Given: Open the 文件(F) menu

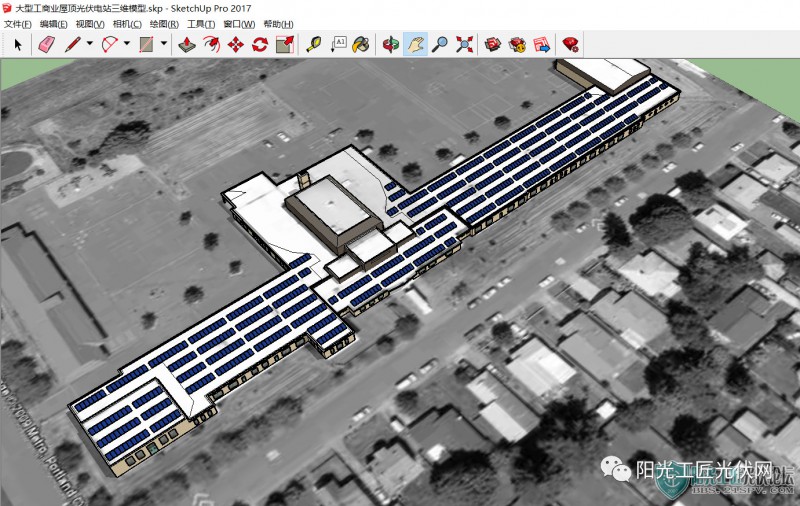Looking at the screenshot, I should pyautogui.click(x=18, y=24).
